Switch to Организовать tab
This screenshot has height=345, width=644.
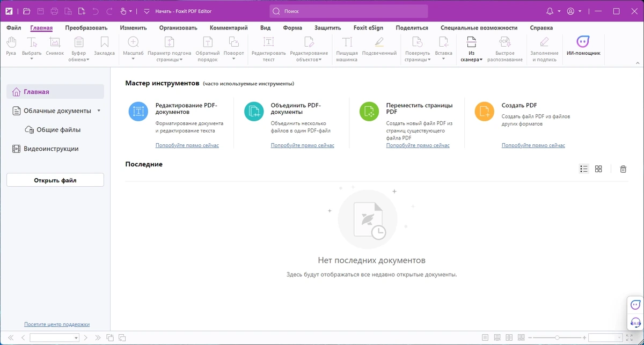tap(178, 28)
